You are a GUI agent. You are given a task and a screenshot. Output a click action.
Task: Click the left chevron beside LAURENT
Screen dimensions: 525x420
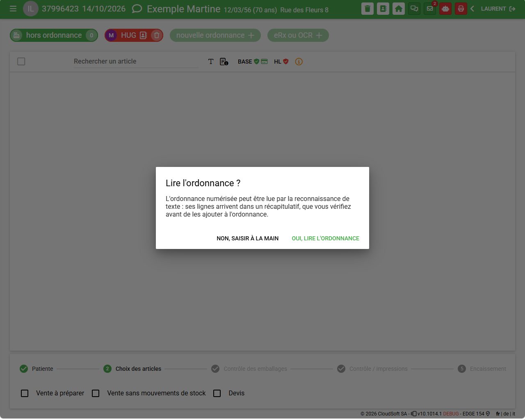472,9
